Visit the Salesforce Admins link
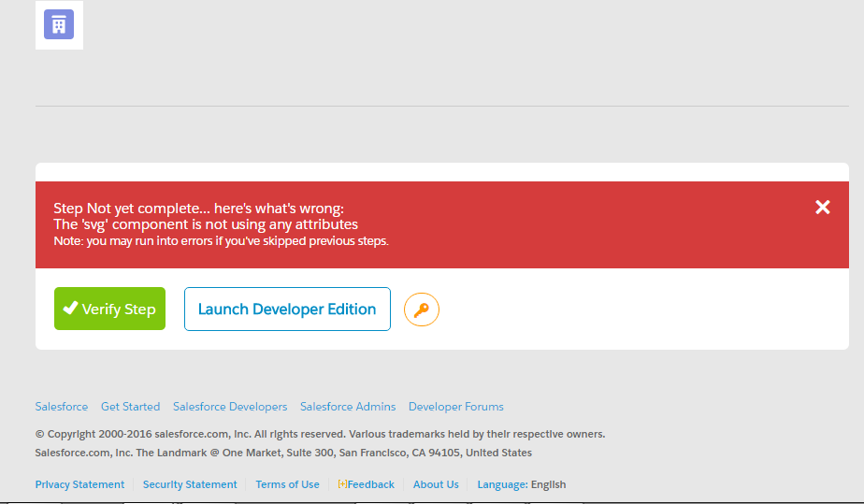Viewport: 864px width, 504px height. tap(348, 407)
